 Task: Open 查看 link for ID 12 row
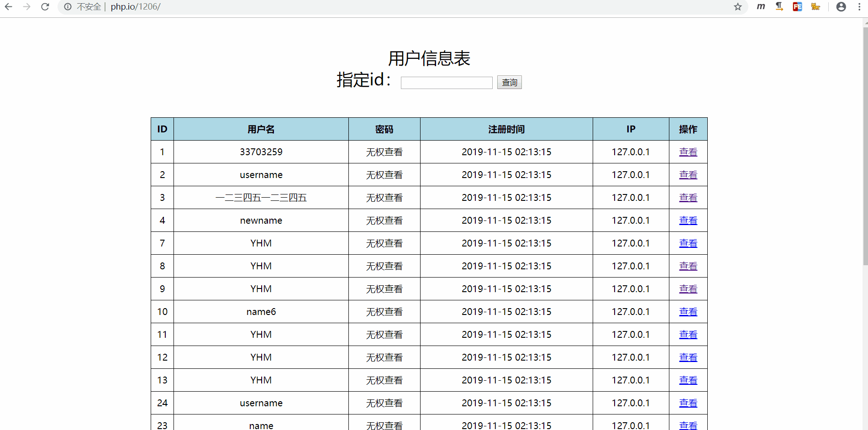688,357
